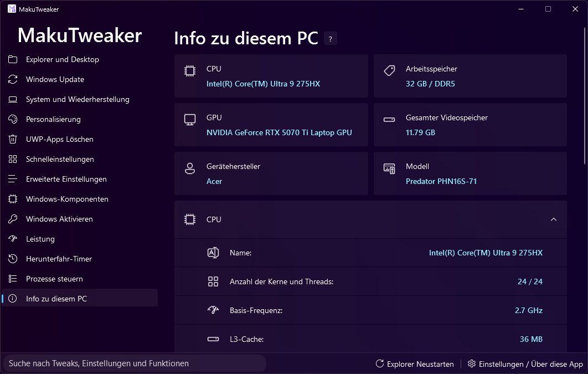Open Erweiterte Einstellungen
Screen dimensions: 588x374
coord(80,179)
